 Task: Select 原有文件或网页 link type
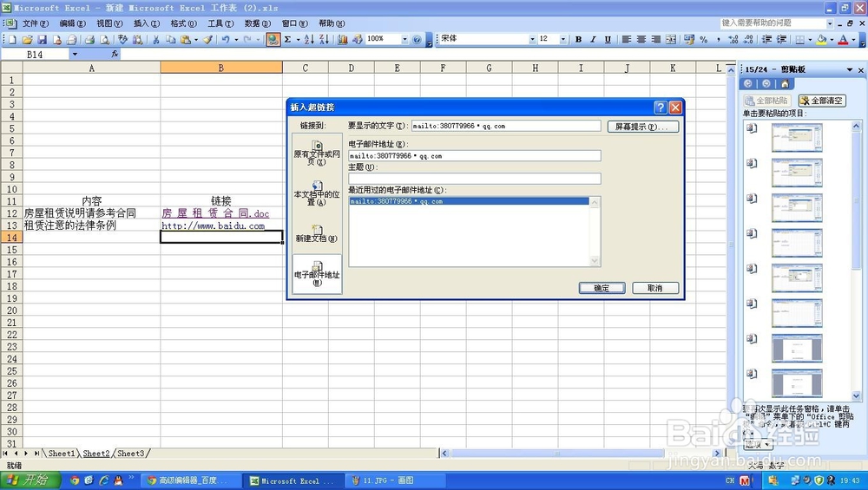tap(317, 154)
